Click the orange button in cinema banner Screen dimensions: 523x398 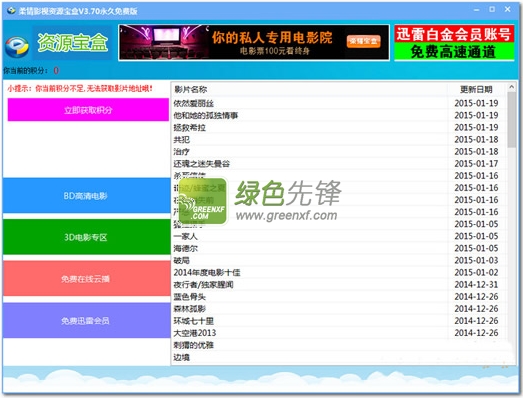point(364,41)
